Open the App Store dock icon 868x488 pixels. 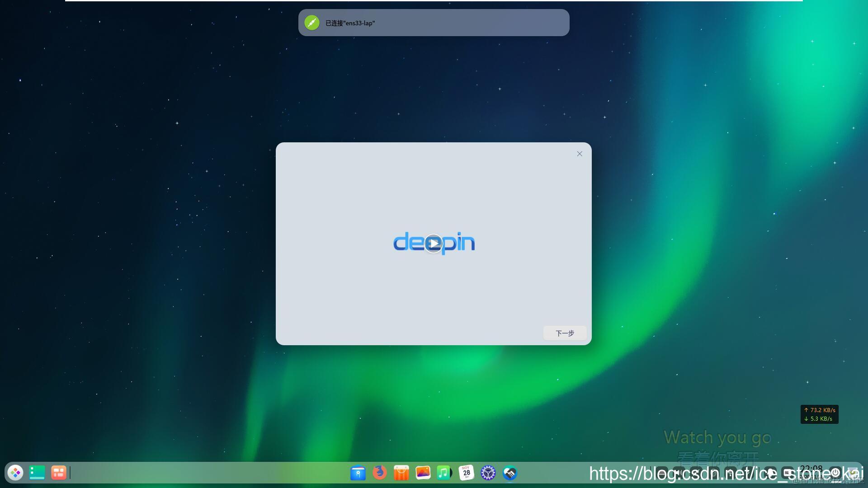[x=401, y=473]
